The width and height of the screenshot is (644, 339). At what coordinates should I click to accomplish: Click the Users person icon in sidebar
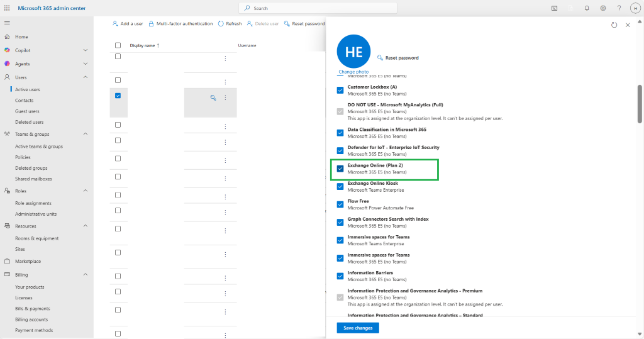[x=7, y=77]
